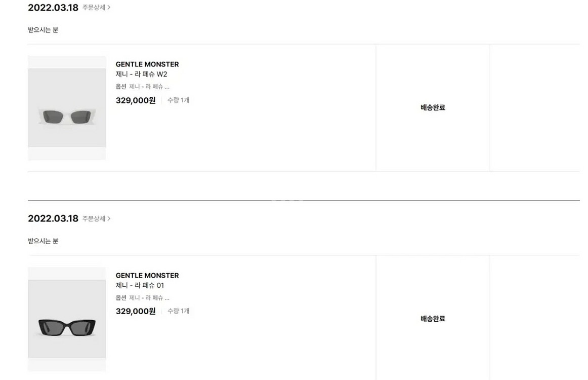Click 329,000원 price of 01 item
Image resolution: width=588 pixels, height=380 pixels.
point(136,311)
